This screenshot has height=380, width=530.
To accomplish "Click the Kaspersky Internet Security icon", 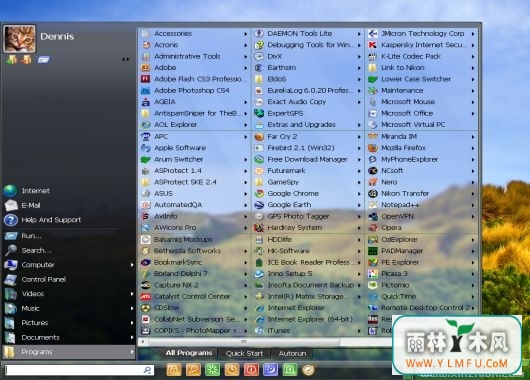I will click(372, 45).
